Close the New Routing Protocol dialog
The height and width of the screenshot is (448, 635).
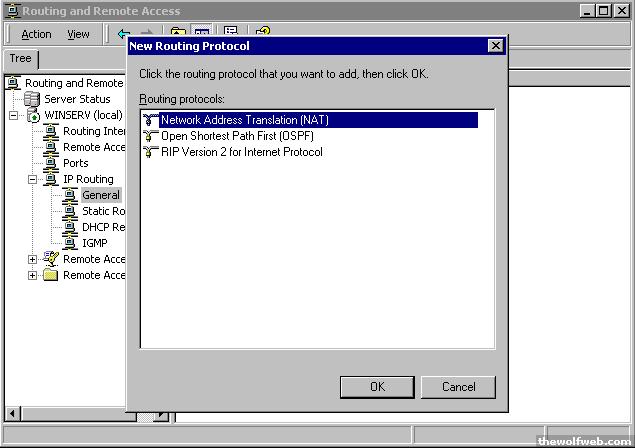point(495,46)
